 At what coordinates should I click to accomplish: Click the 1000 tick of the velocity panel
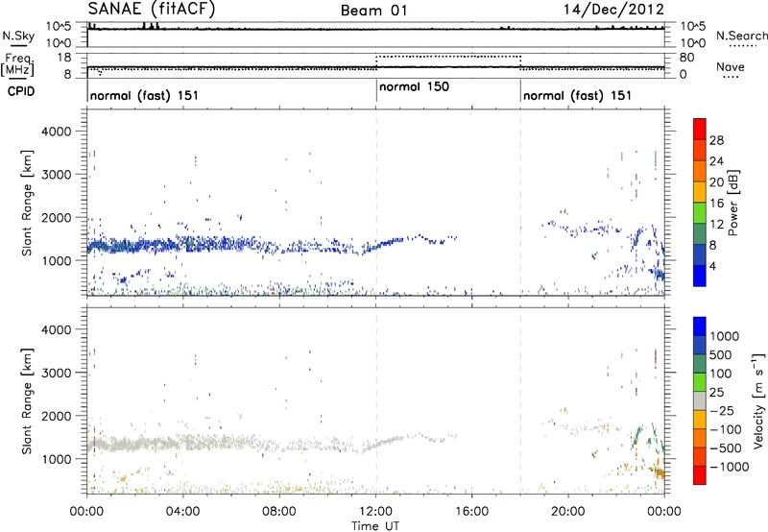pyautogui.click(x=56, y=459)
